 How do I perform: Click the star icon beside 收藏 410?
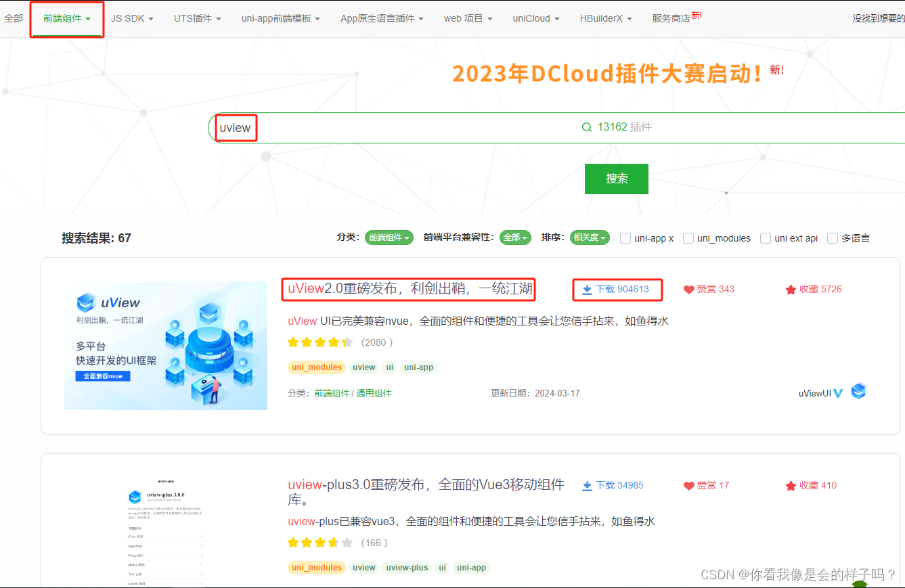tap(791, 486)
